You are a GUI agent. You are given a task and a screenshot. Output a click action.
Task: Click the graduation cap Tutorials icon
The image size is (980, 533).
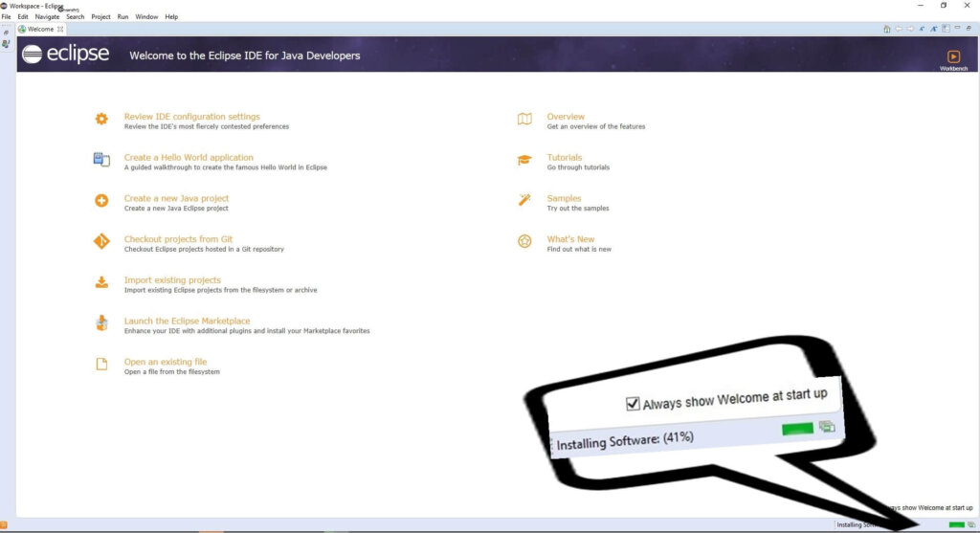click(524, 160)
